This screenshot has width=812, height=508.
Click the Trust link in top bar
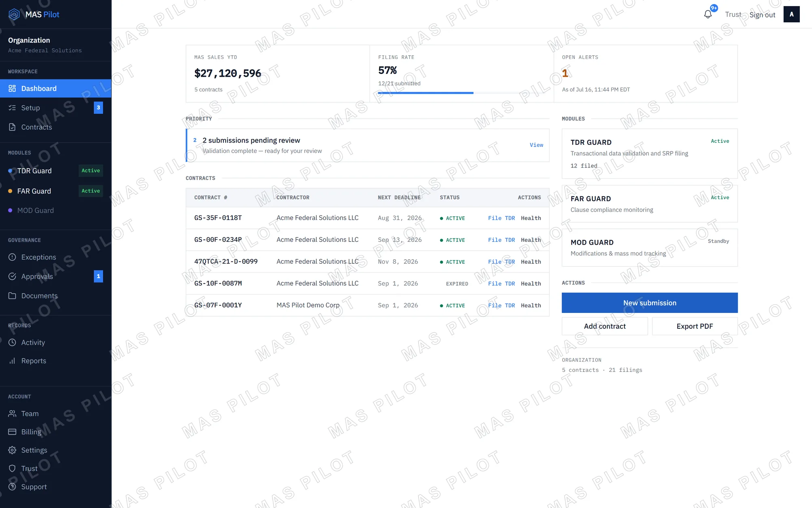point(733,15)
